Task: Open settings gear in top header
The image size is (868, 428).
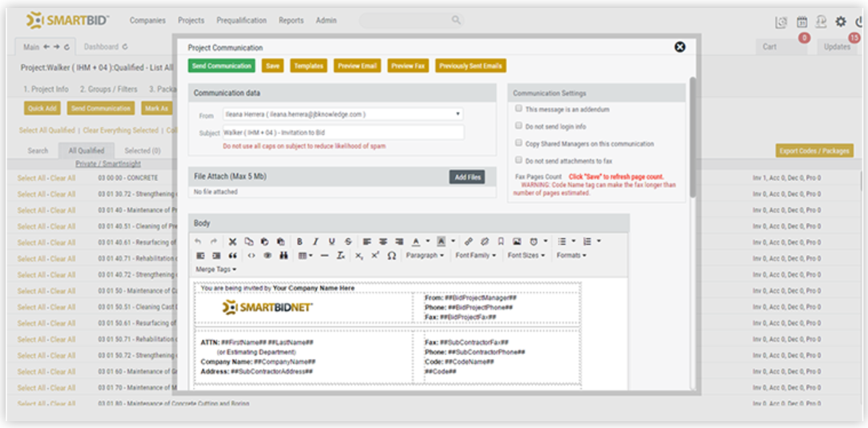Action: (x=841, y=22)
